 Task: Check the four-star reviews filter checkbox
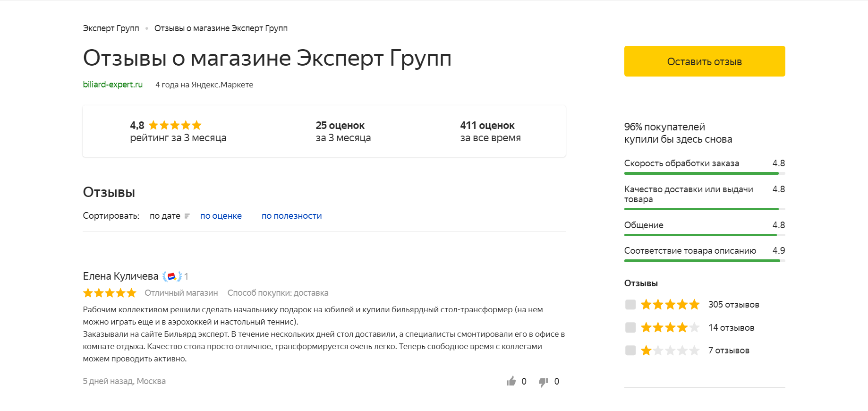click(630, 327)
